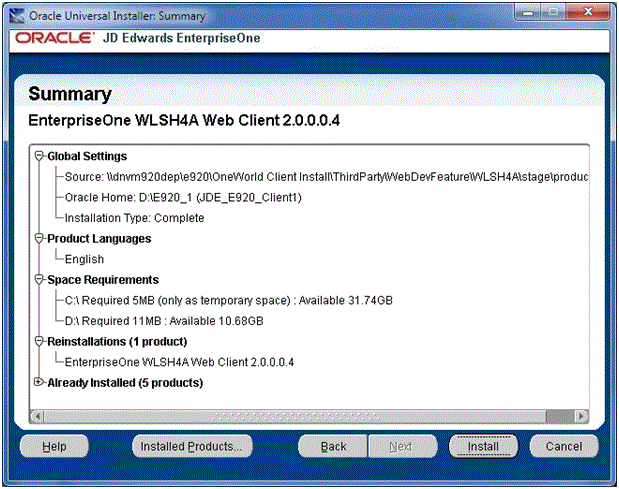
Task: Click the Summary page heading
Action: click(70, 94)
